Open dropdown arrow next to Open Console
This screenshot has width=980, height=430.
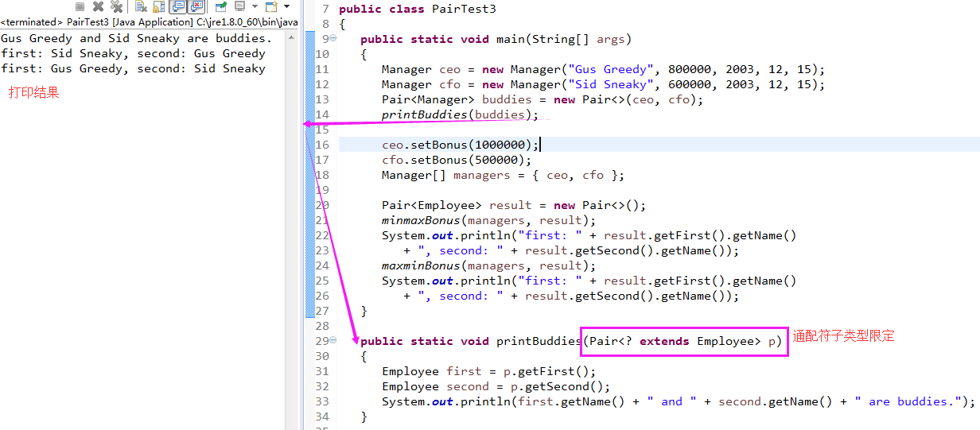coord(286,6)
